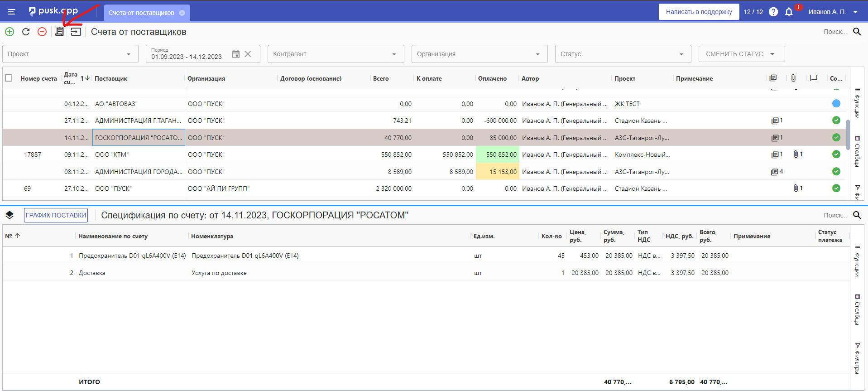Click green status of РОСАТОМ row
The image size is (868, 391).
pos(836,137)
